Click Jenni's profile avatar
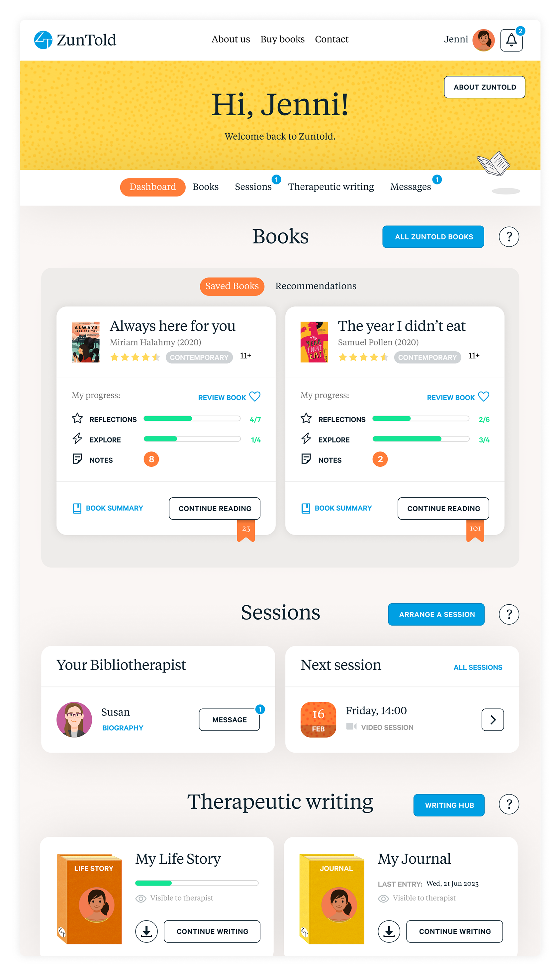The width and height of the screenshot is (560, 978). (x=484, y=40)
